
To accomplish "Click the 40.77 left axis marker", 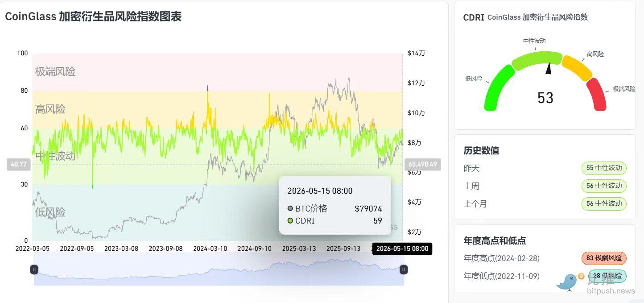I will (19, 165).
